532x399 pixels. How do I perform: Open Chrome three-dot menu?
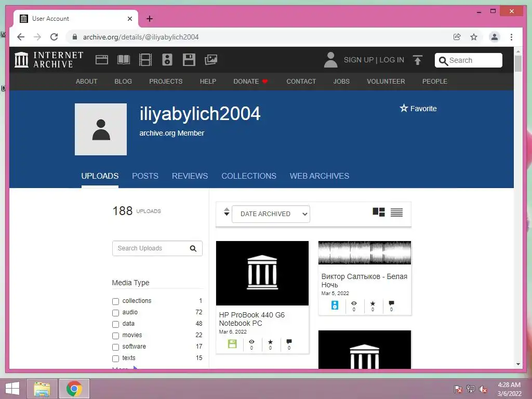tap(511, 37)
